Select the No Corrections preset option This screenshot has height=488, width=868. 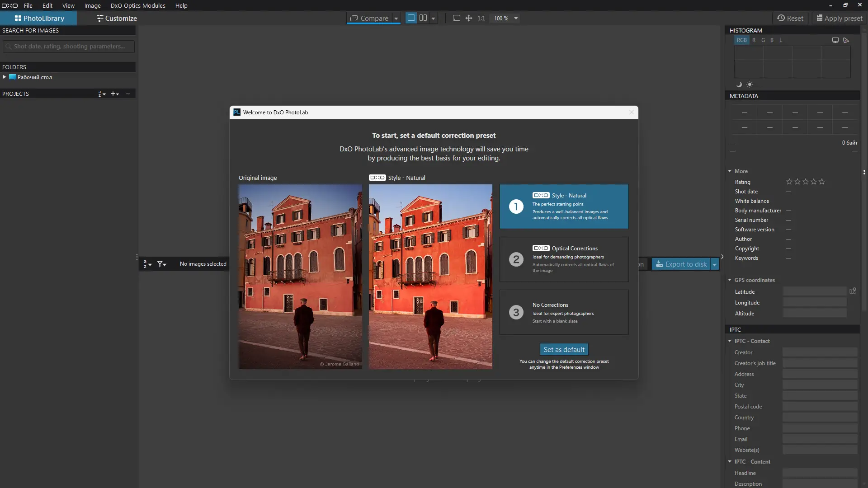click(564, 312)
